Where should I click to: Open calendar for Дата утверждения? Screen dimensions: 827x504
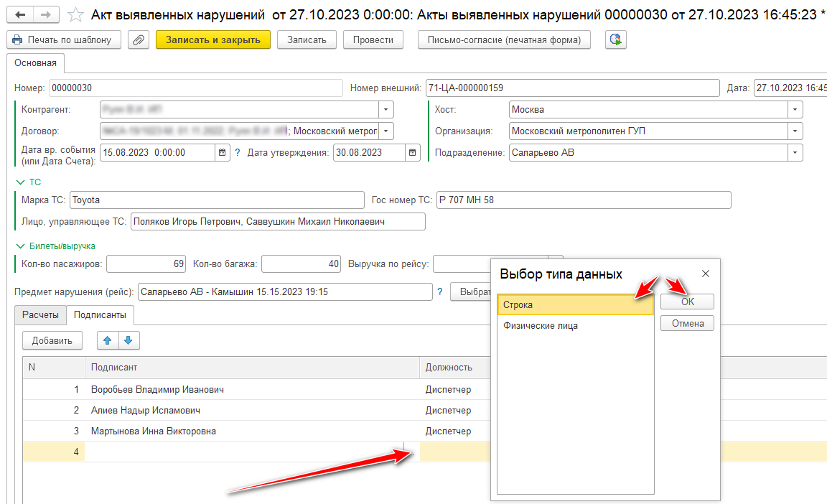coord(413,152)
